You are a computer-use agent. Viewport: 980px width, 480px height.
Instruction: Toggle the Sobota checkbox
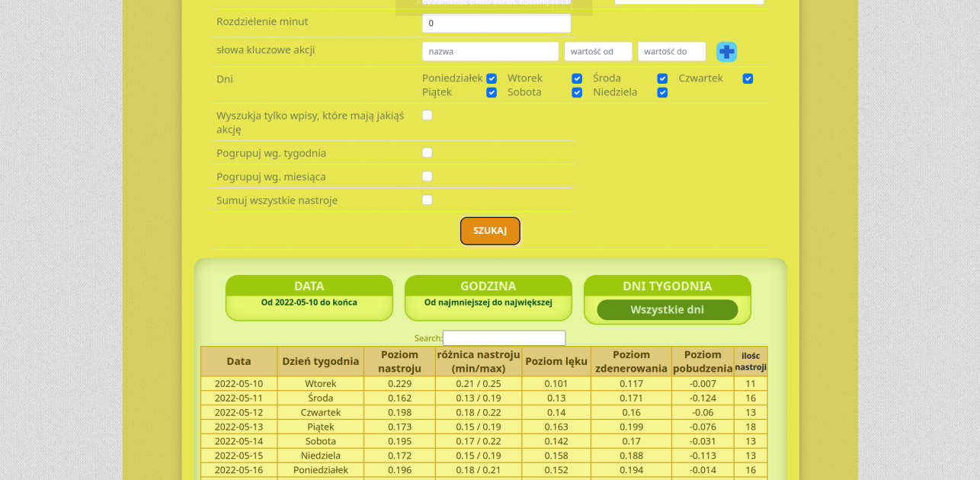[x=577, y=92]
